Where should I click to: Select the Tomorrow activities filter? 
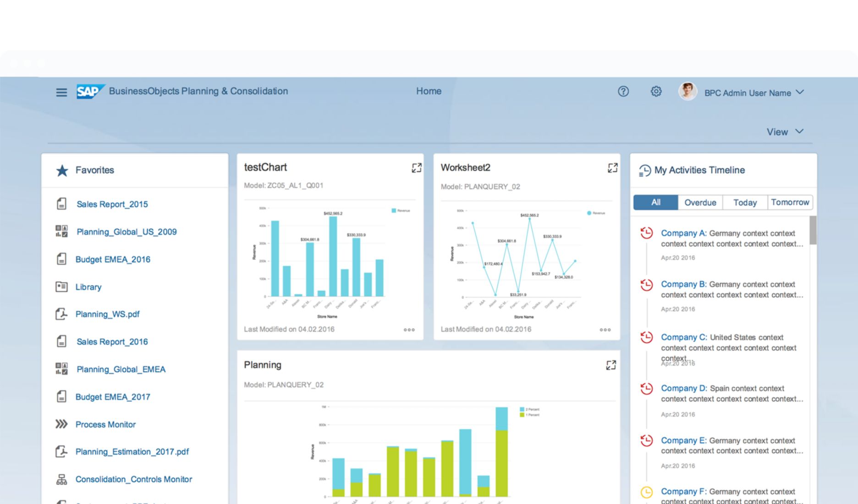tap(790, 202)
